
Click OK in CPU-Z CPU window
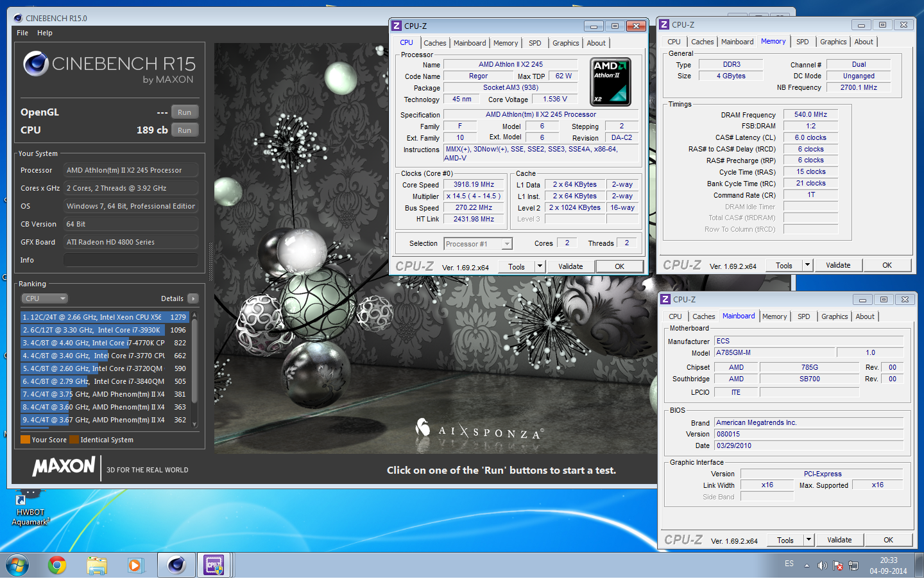pyautogui.click(x=619, y=267)
